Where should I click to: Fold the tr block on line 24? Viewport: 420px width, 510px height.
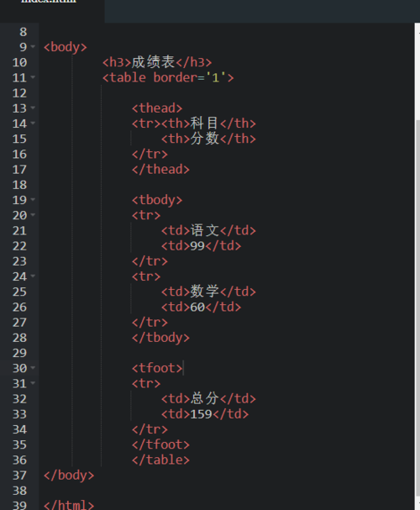pos(33,276)
